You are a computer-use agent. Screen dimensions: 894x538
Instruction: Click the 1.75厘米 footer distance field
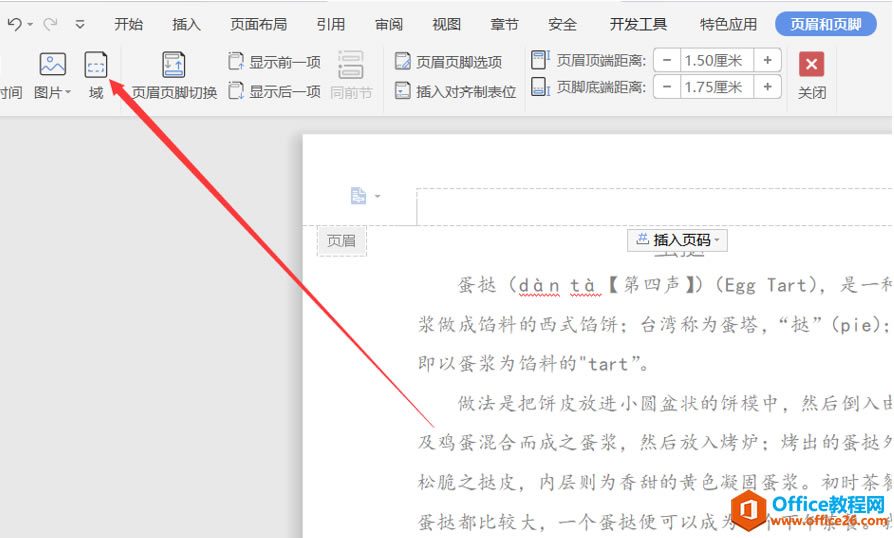[717, 87]
